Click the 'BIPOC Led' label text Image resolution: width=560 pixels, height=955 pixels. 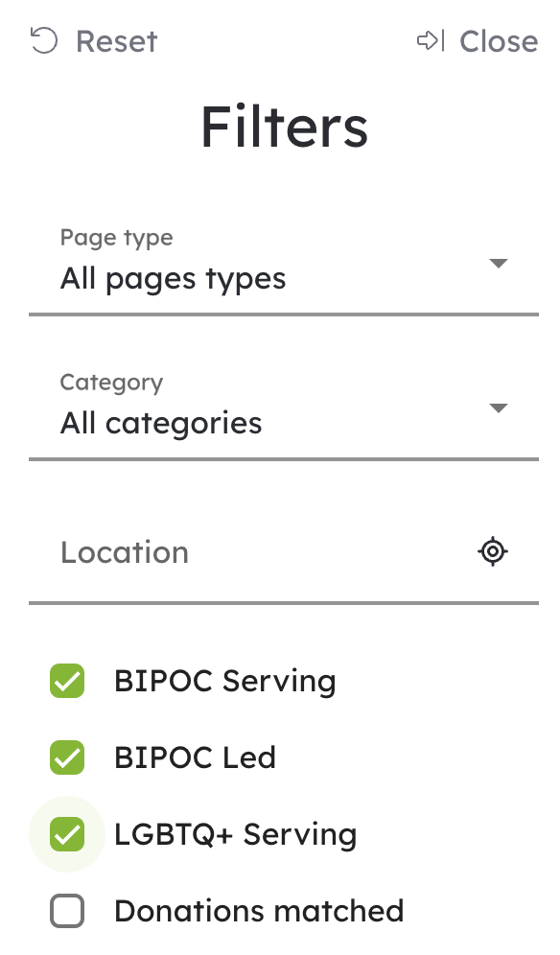click(x=195, y=757)
